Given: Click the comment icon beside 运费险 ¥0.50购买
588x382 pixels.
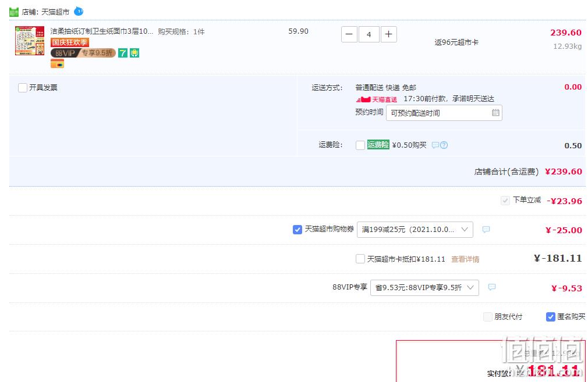Looking at the screenshot, I should coord(435,145).
